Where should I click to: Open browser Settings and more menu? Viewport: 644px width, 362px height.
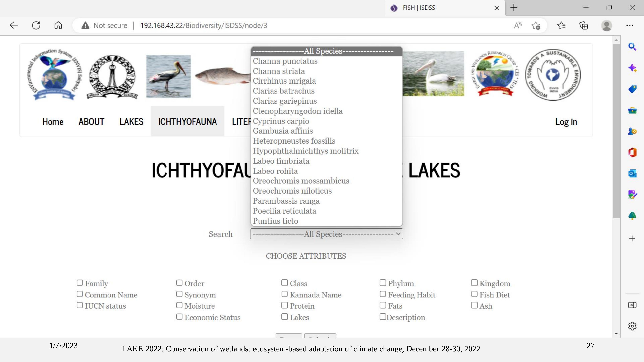[x=630, y=25]
